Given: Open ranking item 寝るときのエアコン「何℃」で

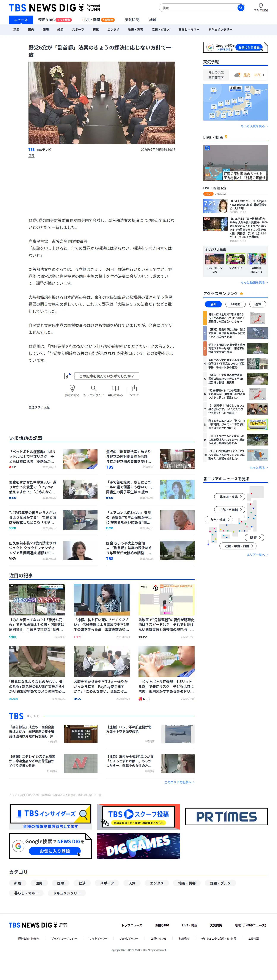Looking at the screenshot, I should click(236, 424).
